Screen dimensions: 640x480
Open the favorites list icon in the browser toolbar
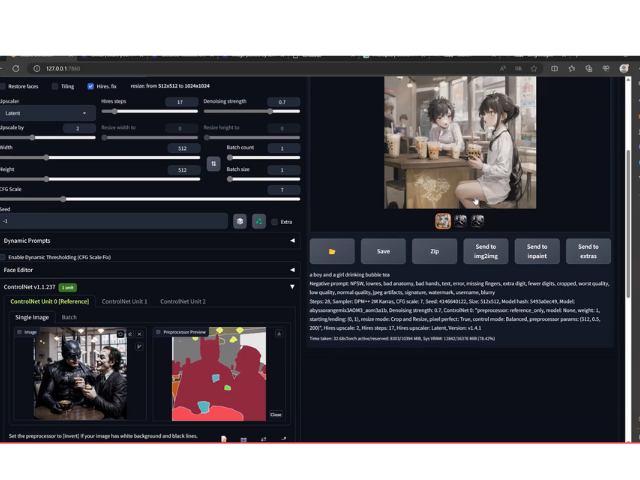tap(571, 69)
